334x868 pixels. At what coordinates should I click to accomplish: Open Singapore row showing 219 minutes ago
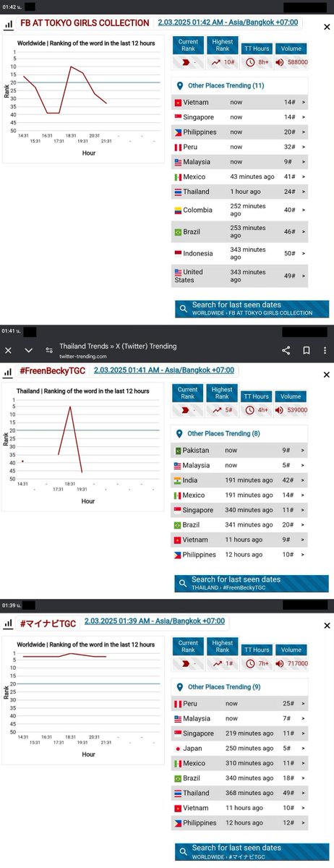tap(241, 733)
